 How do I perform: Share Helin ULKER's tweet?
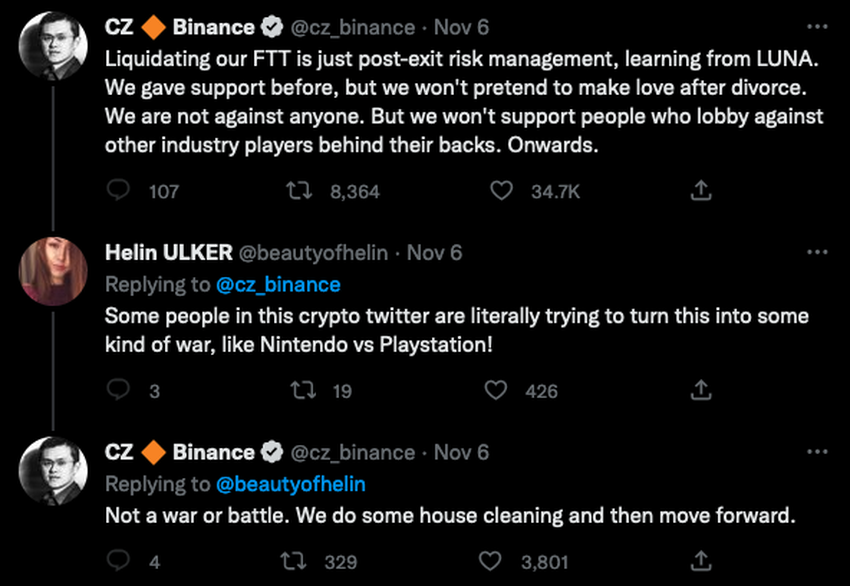(701, 390)
